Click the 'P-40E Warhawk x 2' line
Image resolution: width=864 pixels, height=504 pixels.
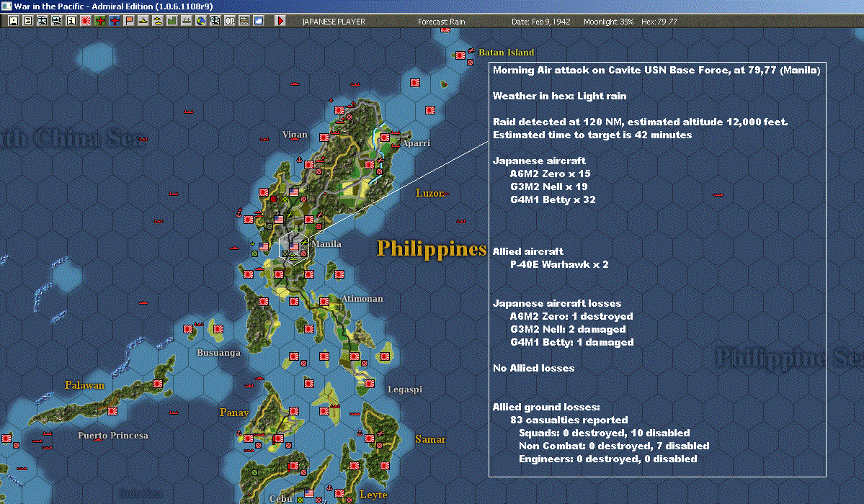coord(559,264)
